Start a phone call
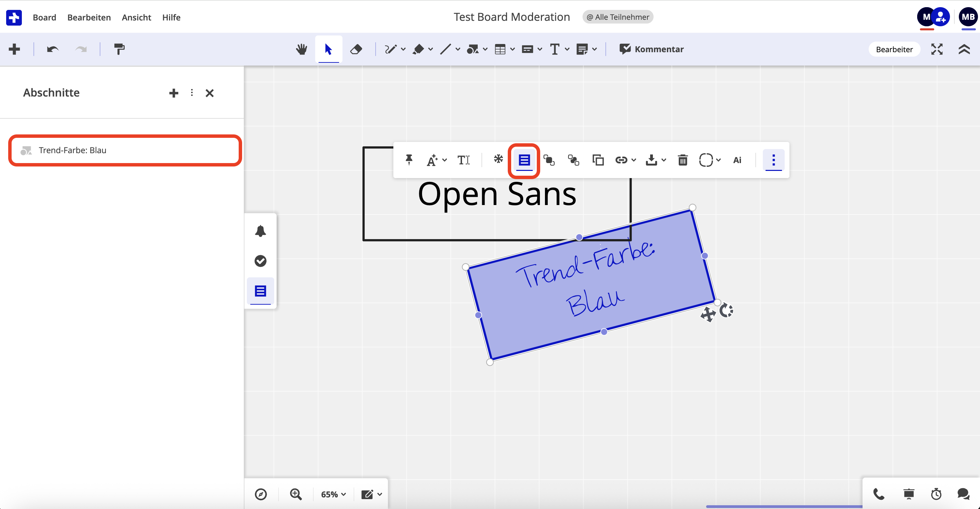The image size is (980, 509). [x=879, y=494]
